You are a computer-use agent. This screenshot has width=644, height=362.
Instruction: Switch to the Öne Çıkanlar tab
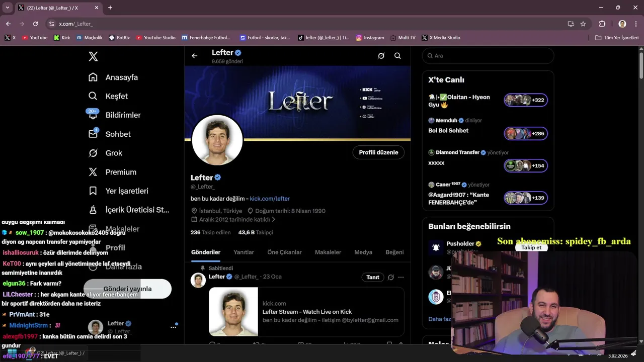pos(284,252)
